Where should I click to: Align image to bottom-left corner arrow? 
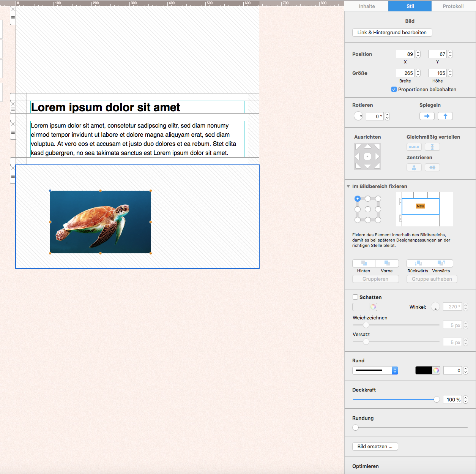point(358,166)
